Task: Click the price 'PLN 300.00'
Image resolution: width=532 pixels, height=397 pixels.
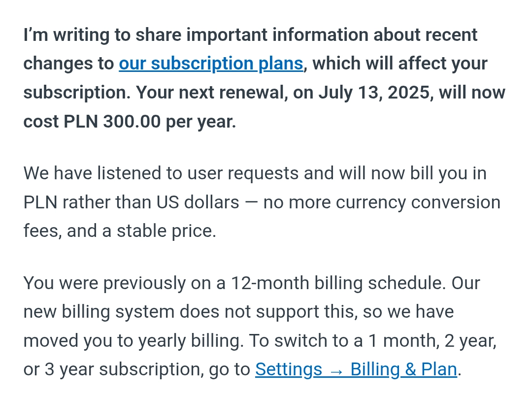Action: tap(112, 122)
